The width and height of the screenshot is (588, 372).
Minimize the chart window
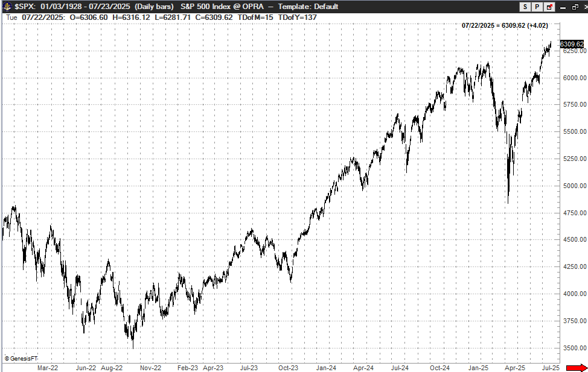(562, 7)
